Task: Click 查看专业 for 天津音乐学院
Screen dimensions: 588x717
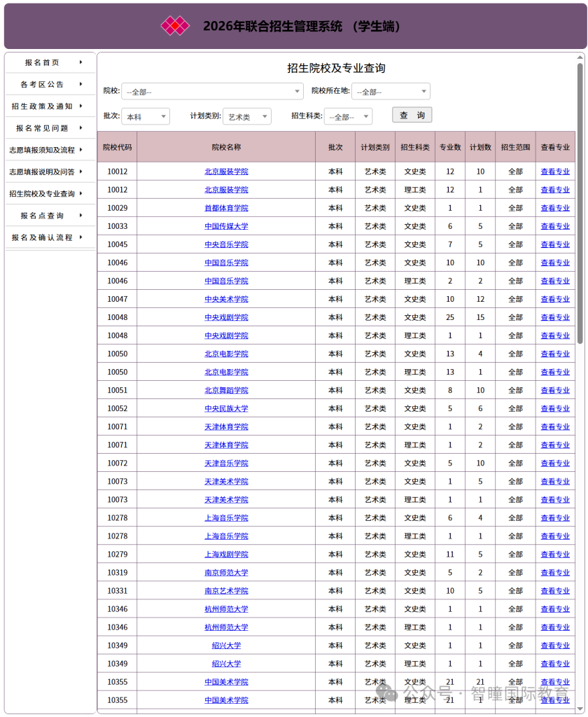Action: (555, 464)
